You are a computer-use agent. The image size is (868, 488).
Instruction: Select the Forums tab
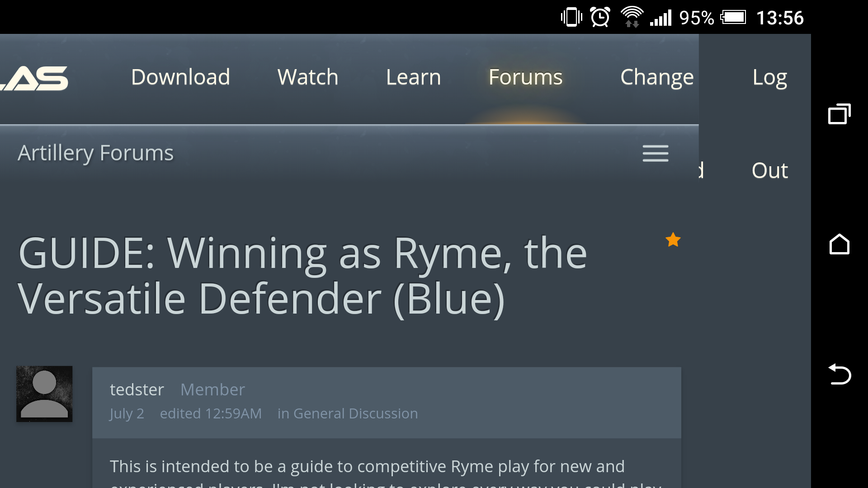525,77
